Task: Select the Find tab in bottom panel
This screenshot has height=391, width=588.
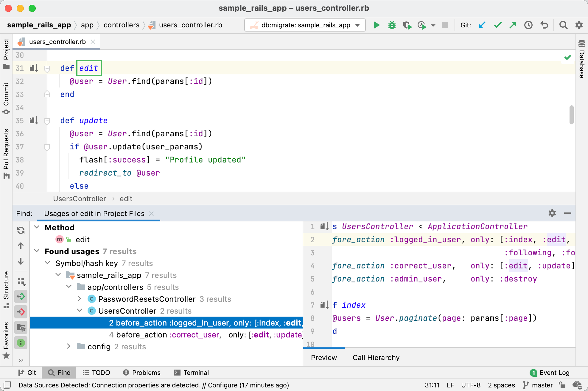Action: [60, 372]
